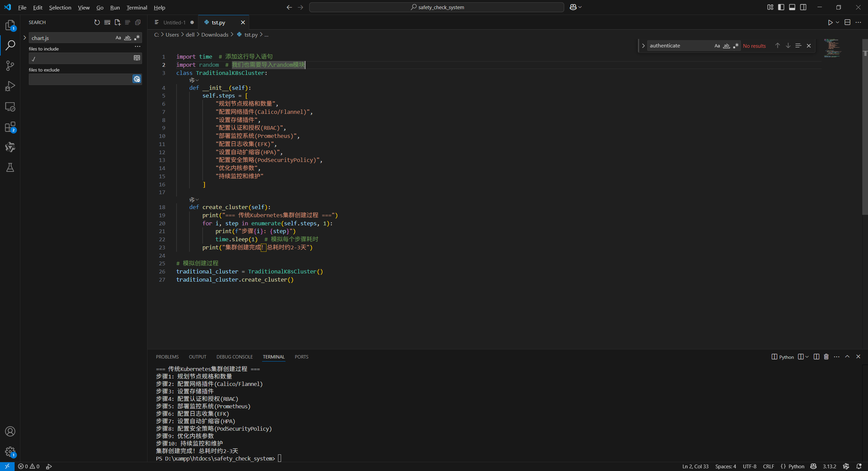Image resolution: width=868 pixels, height=471 pixels.
Task: Open new search editor
Action: click(117, 22)
